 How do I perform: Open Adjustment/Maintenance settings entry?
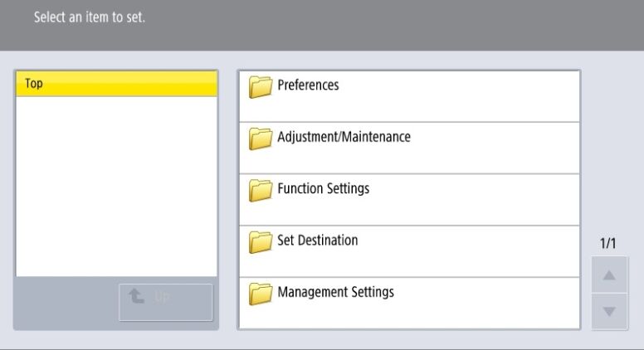click(344, 137)
